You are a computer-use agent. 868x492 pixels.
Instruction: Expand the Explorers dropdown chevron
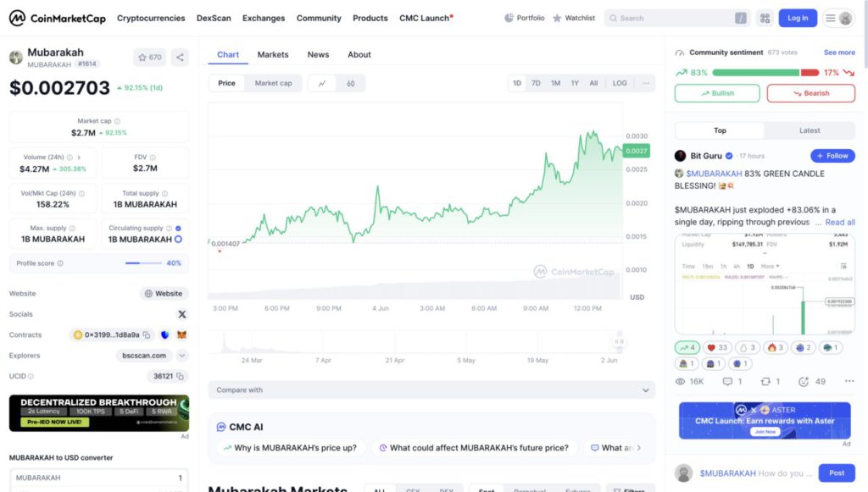[182, 356]
